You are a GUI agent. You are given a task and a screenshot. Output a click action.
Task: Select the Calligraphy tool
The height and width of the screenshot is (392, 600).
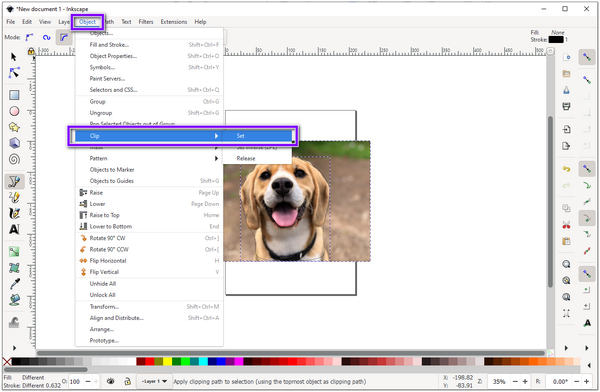pyautogui.click(x=14, y=213)
